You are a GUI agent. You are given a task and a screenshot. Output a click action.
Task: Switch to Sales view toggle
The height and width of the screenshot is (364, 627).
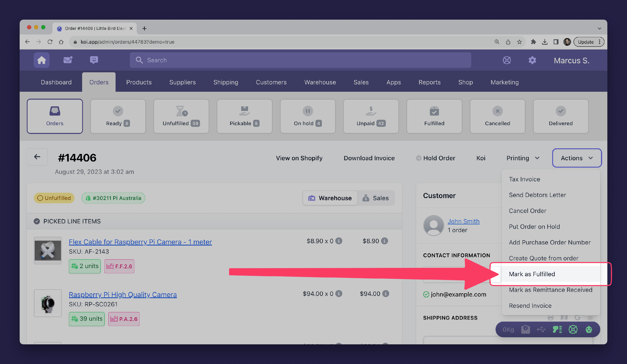click(376, 198)
